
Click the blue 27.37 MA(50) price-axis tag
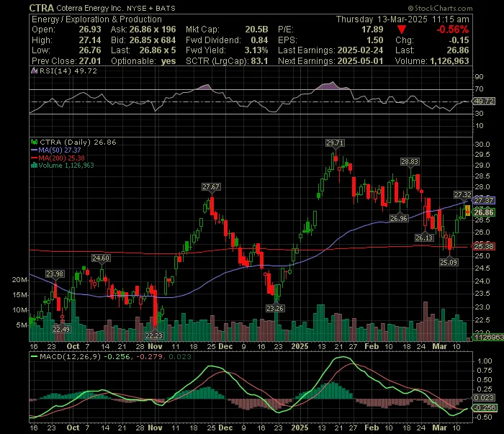484,201
